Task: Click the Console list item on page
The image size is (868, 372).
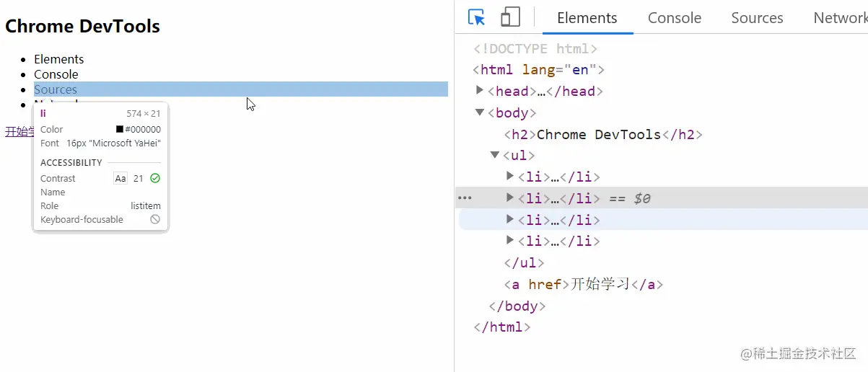Action: [56, 74]
